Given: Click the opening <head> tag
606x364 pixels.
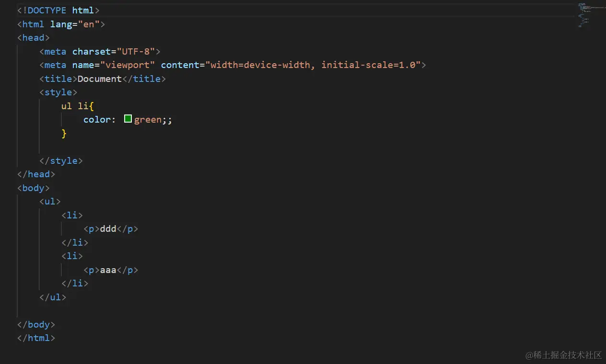Looking at the screenshot, I should tap(33, 37).
